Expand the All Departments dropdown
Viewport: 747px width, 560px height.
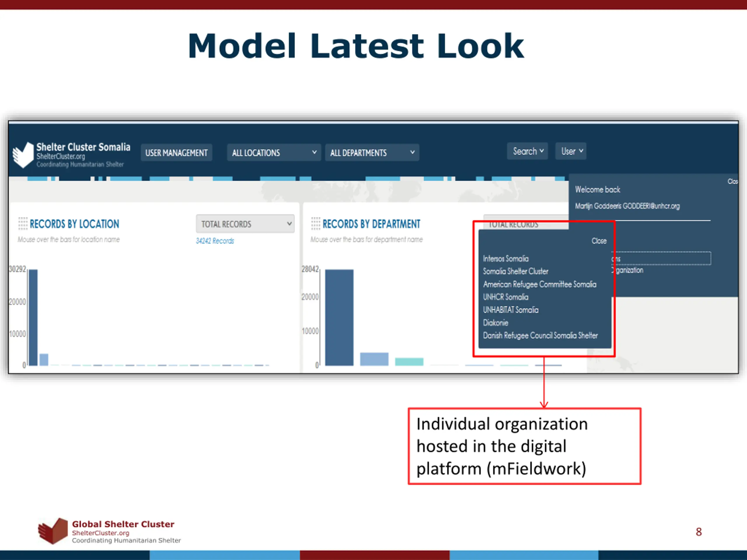[x=372, y=153]
